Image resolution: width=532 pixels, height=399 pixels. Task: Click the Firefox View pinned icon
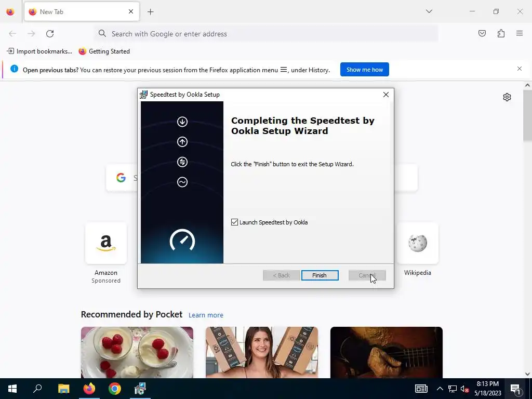click(x=10, y=12)
